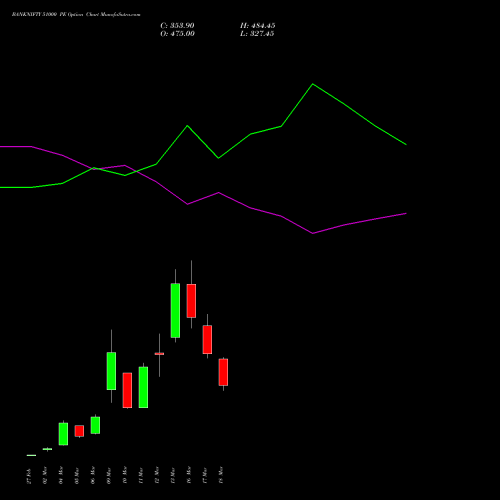
Task: Select the low value L: 327.45
Action: pos(257,34)
